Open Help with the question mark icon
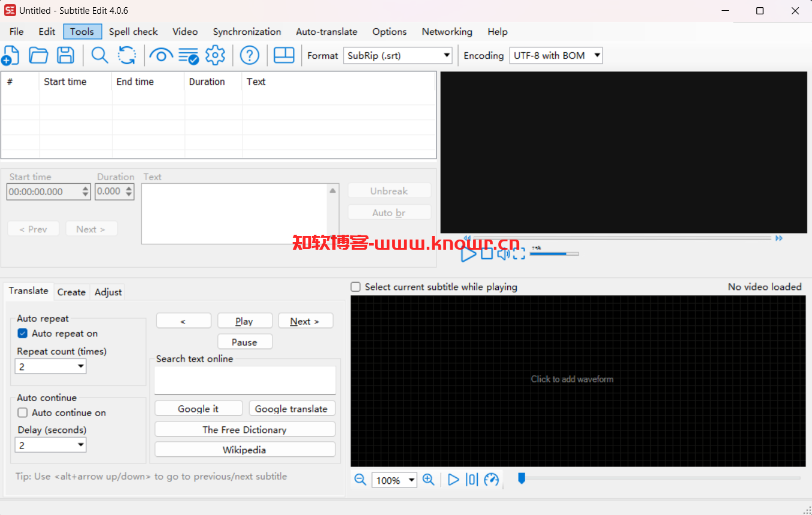Image resolution: width=812 pixels, height=515 pixels. click(x=249, y=55)
